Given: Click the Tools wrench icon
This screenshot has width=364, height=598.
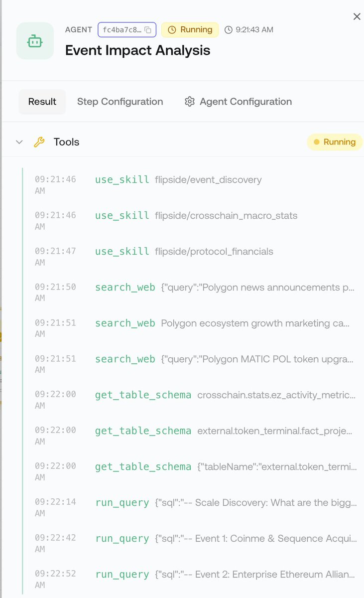Looking at the screenshot, I should [39, 142].
